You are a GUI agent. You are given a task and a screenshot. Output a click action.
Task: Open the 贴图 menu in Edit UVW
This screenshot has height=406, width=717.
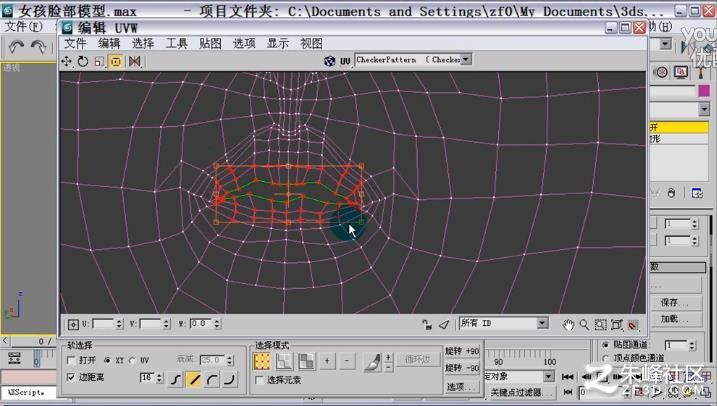coord(210,43)
